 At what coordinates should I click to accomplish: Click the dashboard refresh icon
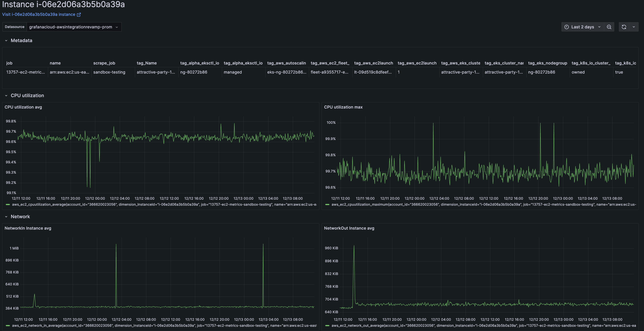click(624, 27)
